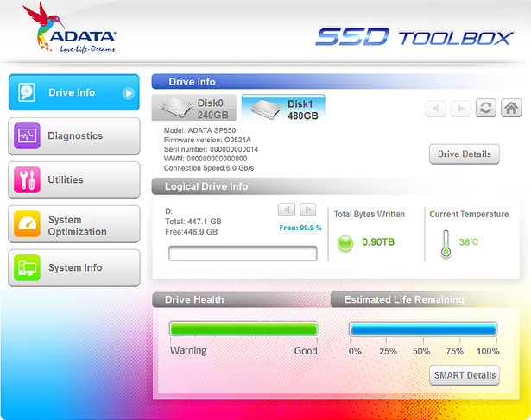This screenshot has height=420, width=531.
Task: Click the refresh drives icon
Action: 486,108
